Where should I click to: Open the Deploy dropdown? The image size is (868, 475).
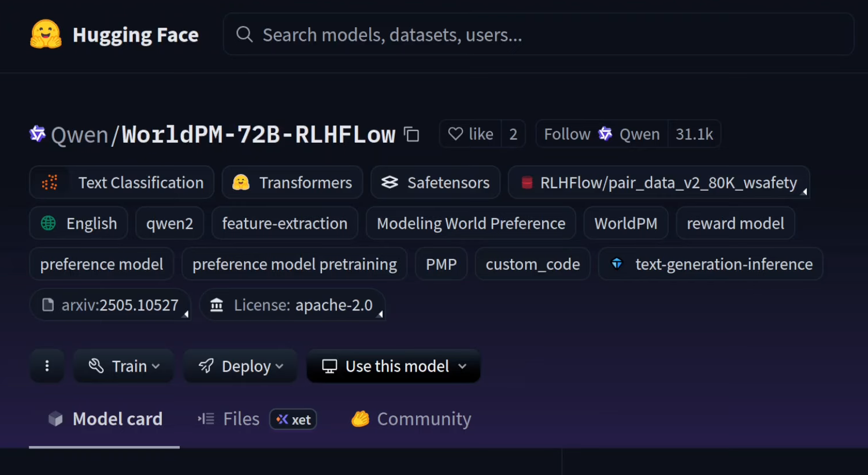click(x=240, y=366)
